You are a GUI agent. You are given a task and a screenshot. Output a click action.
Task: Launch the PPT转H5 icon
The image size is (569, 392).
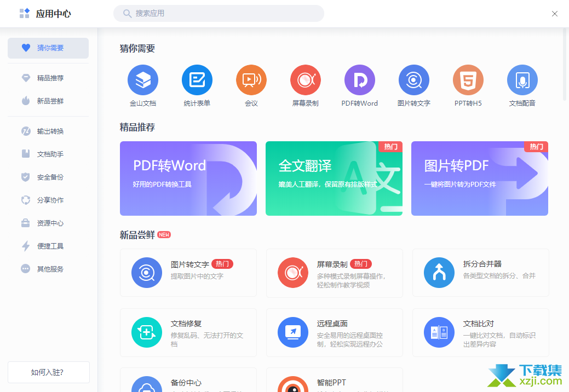468,80
